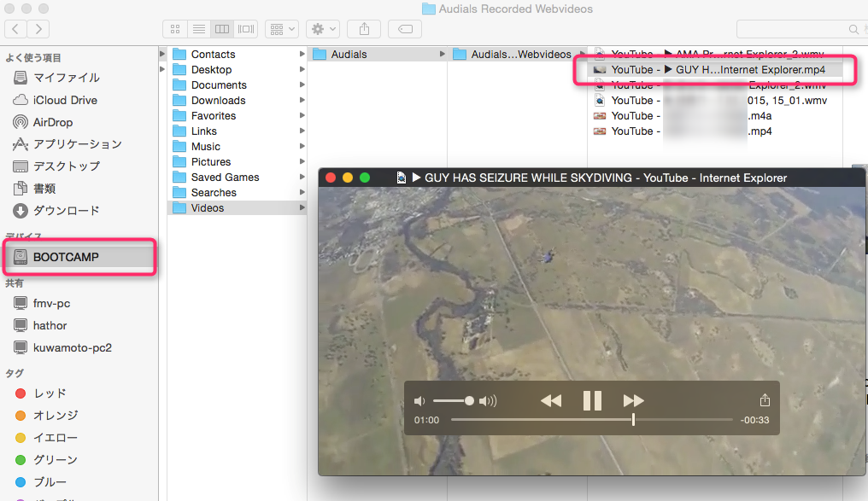Pause the skydiving video

tap(592, 400)
